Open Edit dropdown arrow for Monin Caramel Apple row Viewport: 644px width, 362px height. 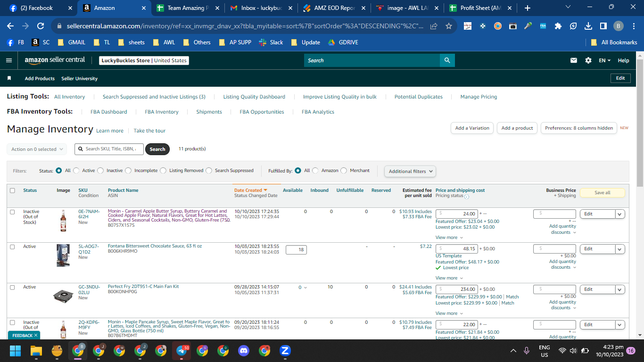(620, 214)
